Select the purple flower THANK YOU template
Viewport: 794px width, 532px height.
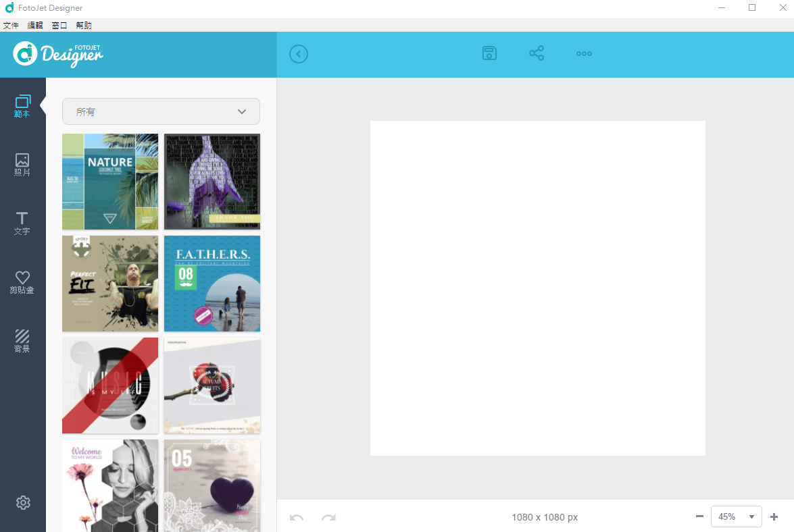click(212, 182)
